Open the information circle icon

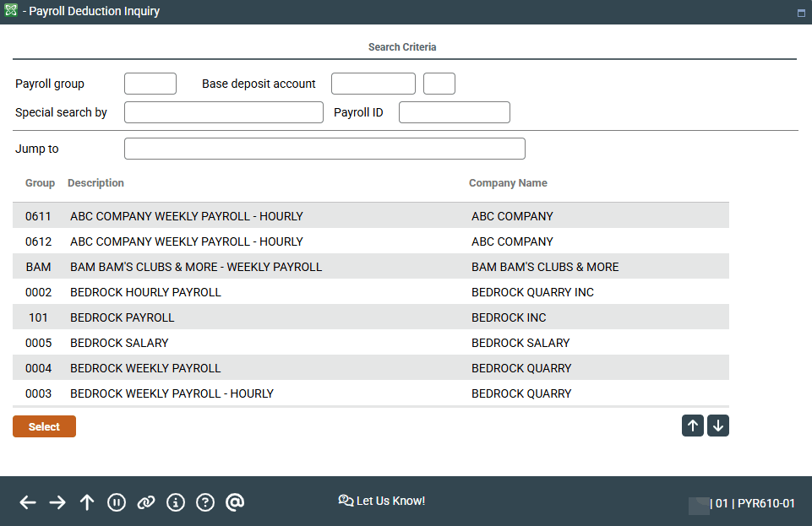176,502
